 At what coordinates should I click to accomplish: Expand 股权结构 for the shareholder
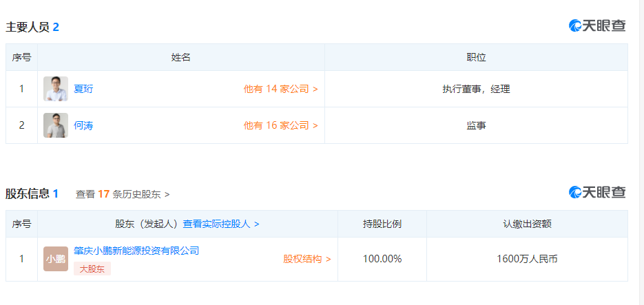click(x=307, y=259)
